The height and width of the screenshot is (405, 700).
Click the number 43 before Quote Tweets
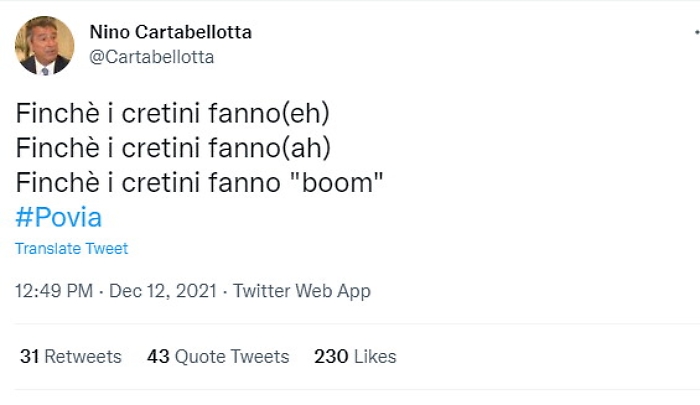click(158, 356)
